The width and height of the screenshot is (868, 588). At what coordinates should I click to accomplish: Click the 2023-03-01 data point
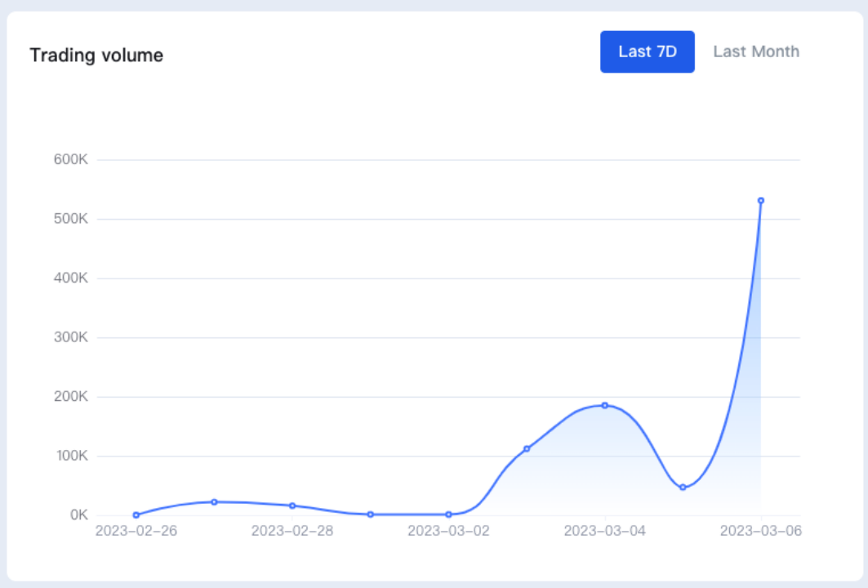pyautogui.click(x=371, y=514)
